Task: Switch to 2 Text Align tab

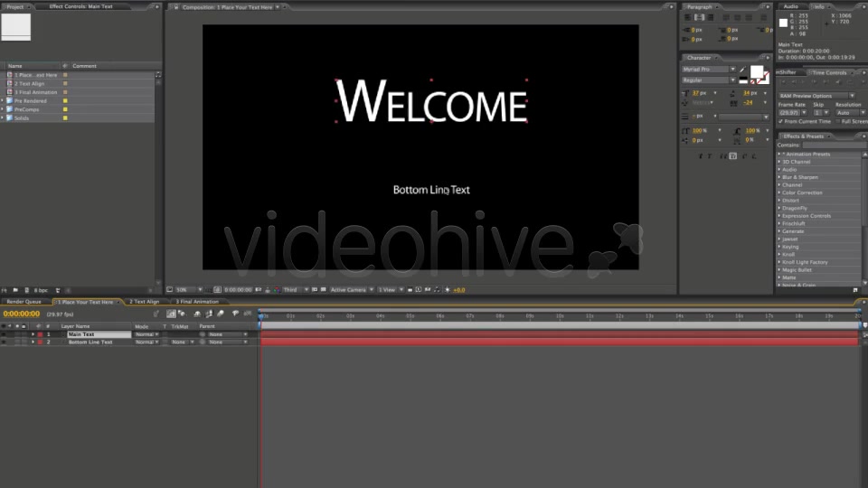Action: click(144, 302)
